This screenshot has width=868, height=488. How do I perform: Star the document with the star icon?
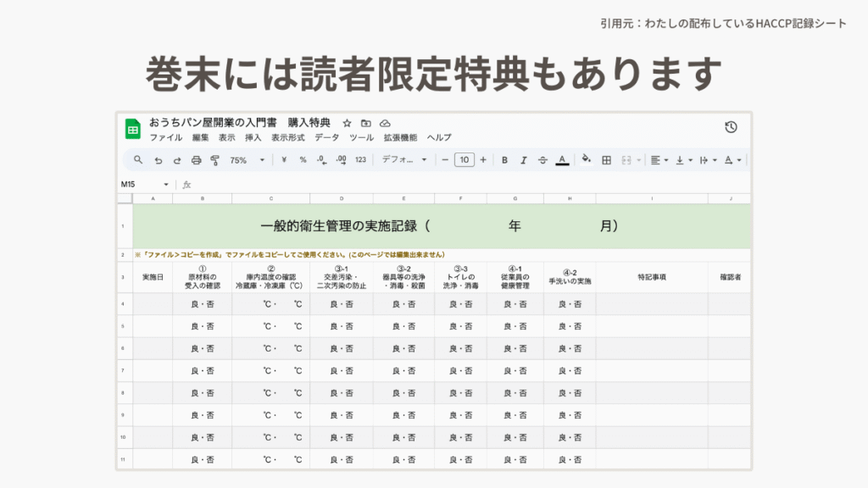click(x=347, y=123)
